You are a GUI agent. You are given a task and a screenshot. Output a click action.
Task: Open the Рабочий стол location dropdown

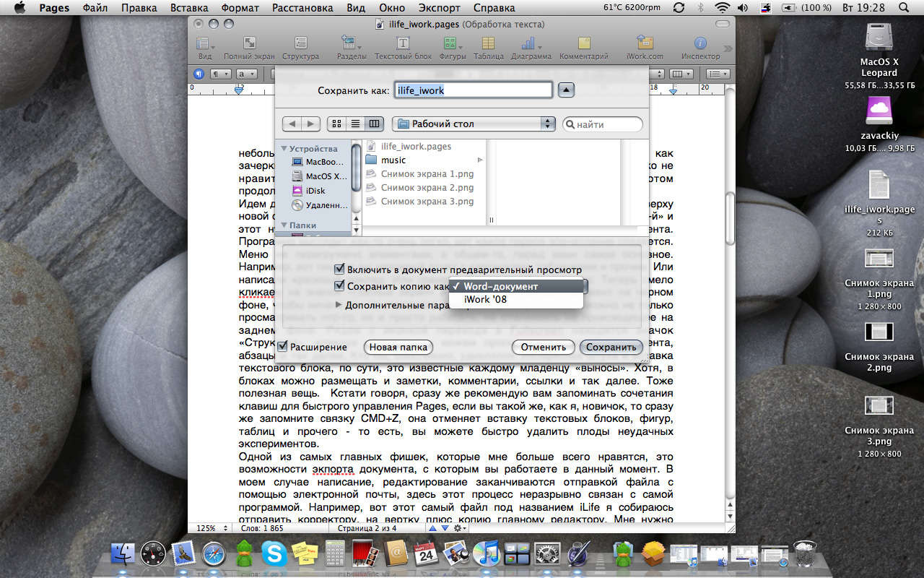(474, 124)
